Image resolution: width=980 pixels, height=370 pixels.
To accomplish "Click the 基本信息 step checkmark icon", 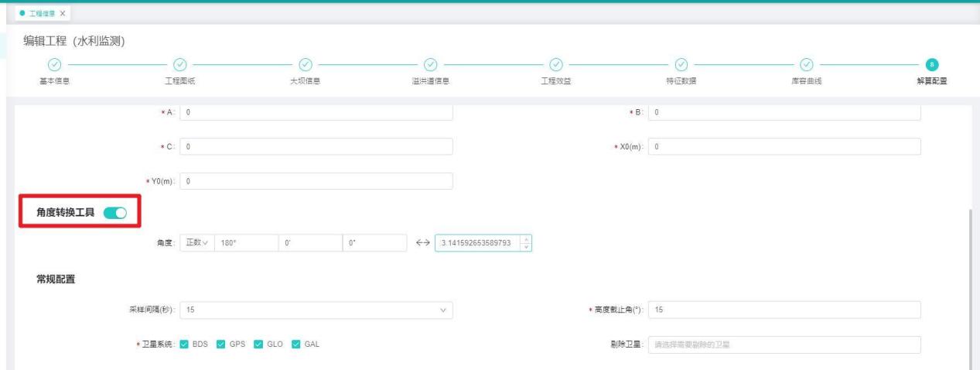I will pos(54,65).
